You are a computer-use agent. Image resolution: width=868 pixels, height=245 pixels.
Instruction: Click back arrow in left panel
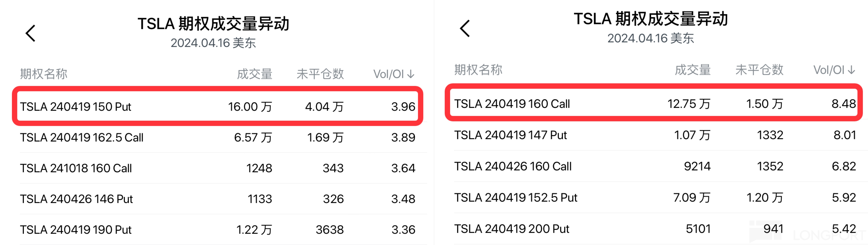31,33
